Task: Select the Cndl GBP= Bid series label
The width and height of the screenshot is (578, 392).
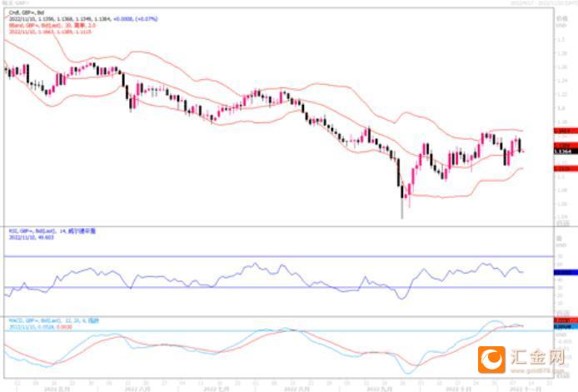Action: 27,12
